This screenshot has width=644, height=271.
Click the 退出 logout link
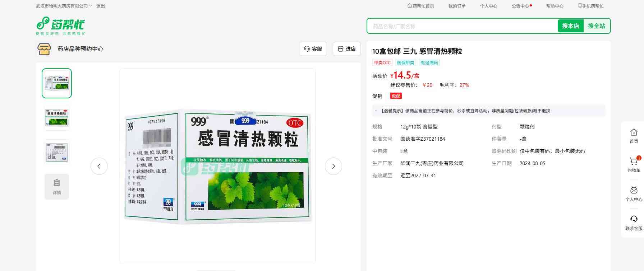point(101,6)
